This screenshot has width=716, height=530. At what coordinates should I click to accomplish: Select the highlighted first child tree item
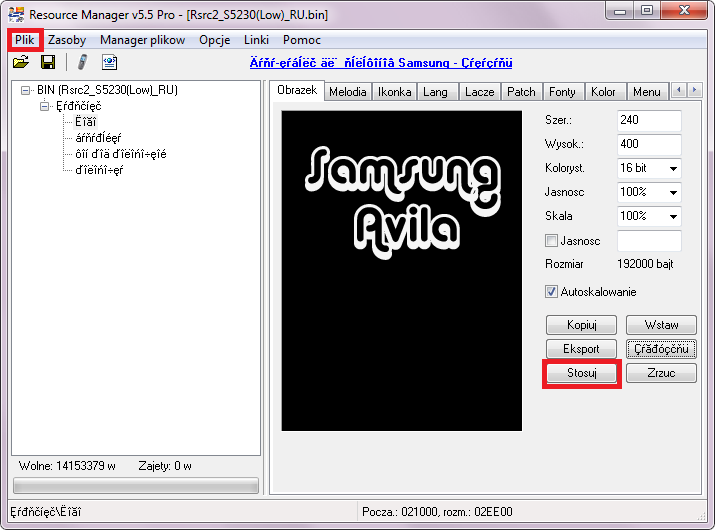pos(85,122)
